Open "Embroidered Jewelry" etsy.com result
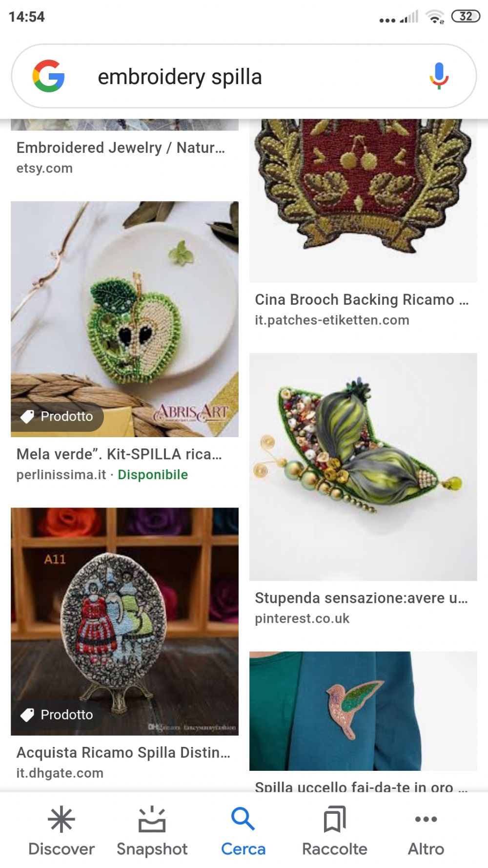This screenshot has width=488, height=868. click(121, 148)
